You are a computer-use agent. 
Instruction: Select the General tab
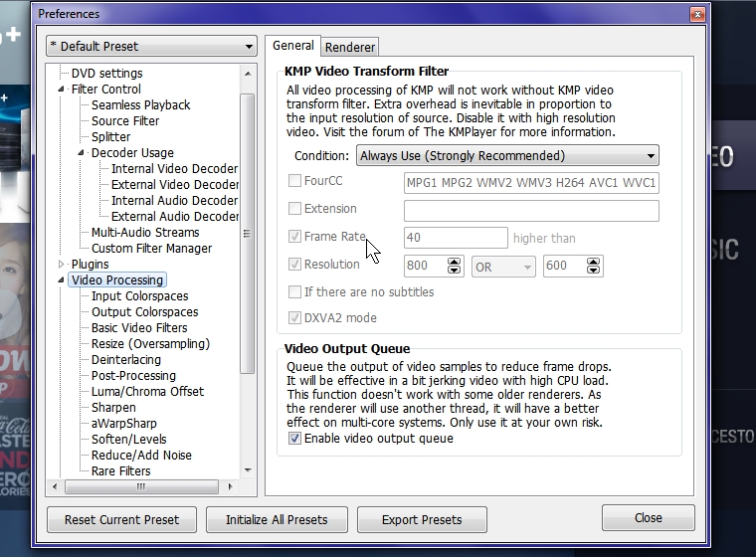292,46
